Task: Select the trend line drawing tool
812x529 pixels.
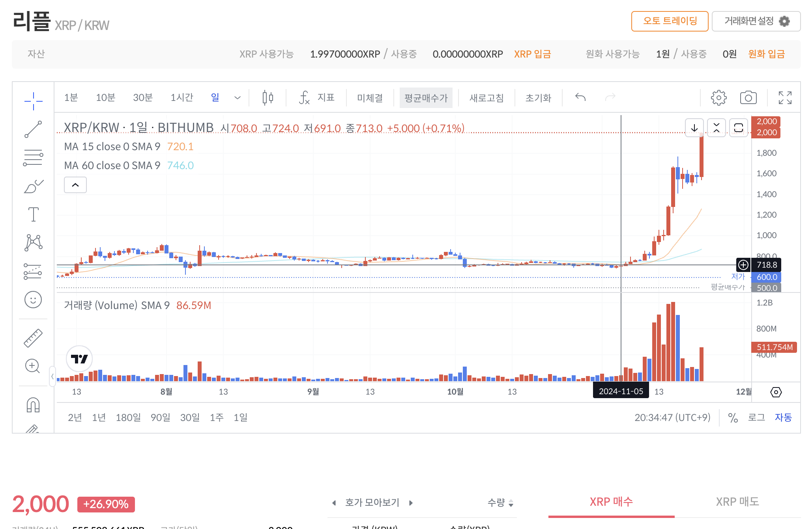Action: point(34,129)
